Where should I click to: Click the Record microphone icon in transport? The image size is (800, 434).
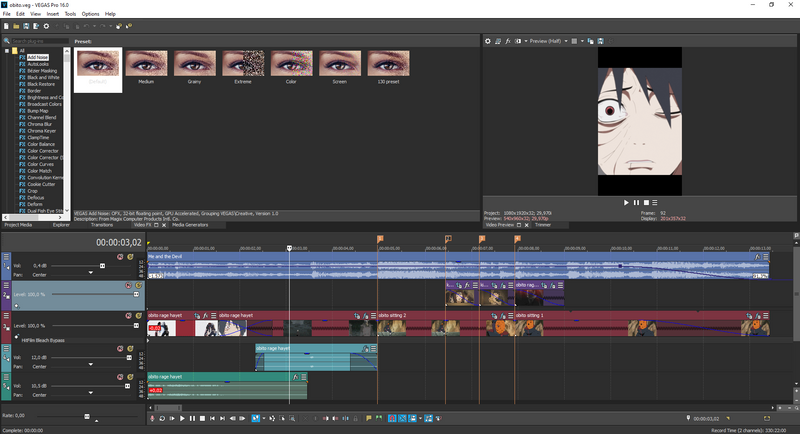pos(153,418)
